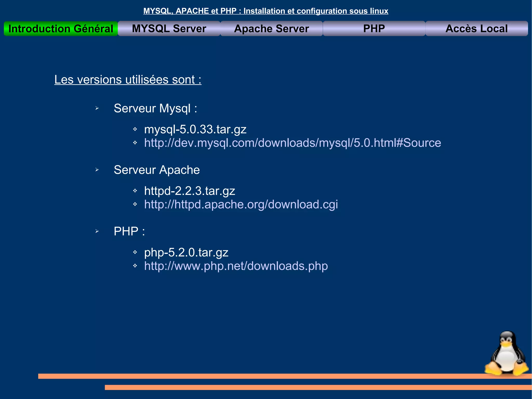The image size is (532, 399).
Task: Open the Accès Local tab
Action: (x=477, y=29)
